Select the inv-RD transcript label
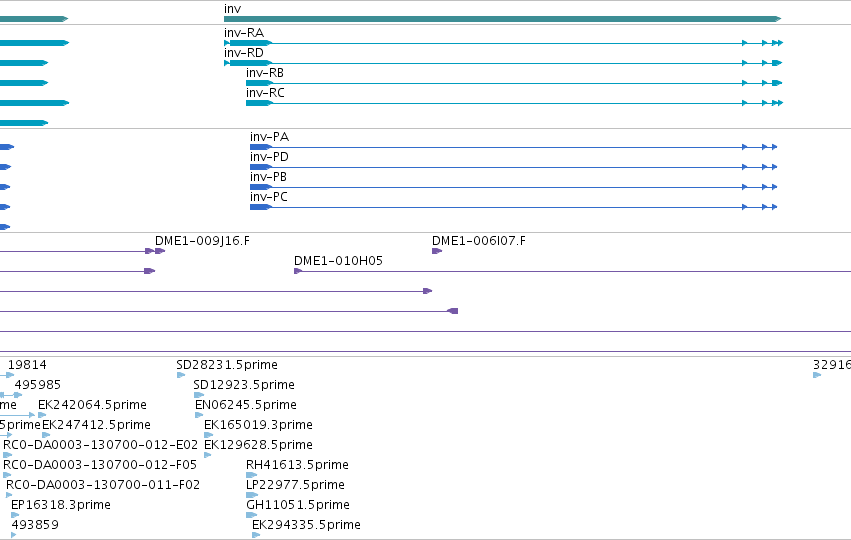 [x=244, y=53]
